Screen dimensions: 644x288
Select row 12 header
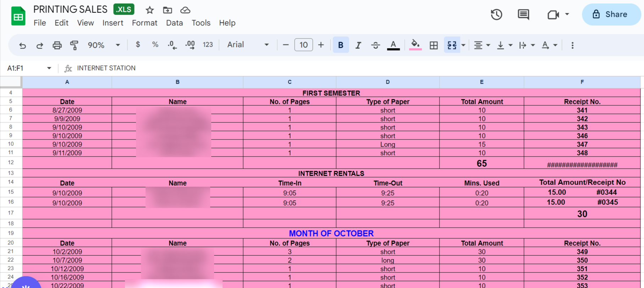(x=11, y=162)
